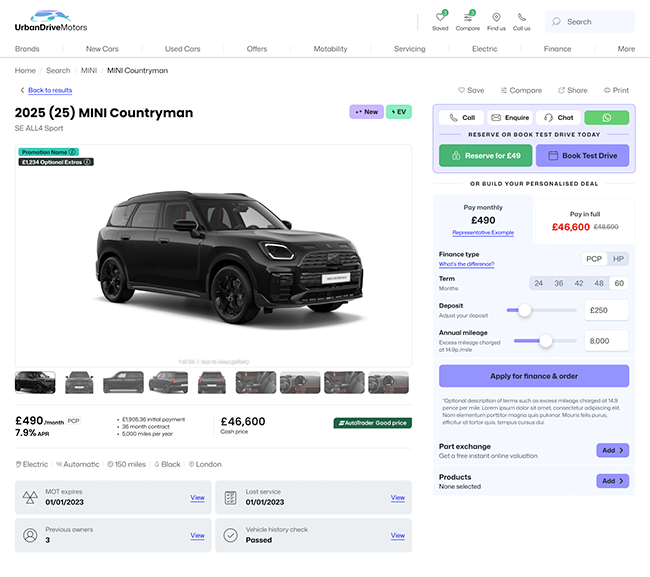This screenshot has width=650, height=577.
Task: Save this car with heart Save button
Action: click(x=471, y=90)
